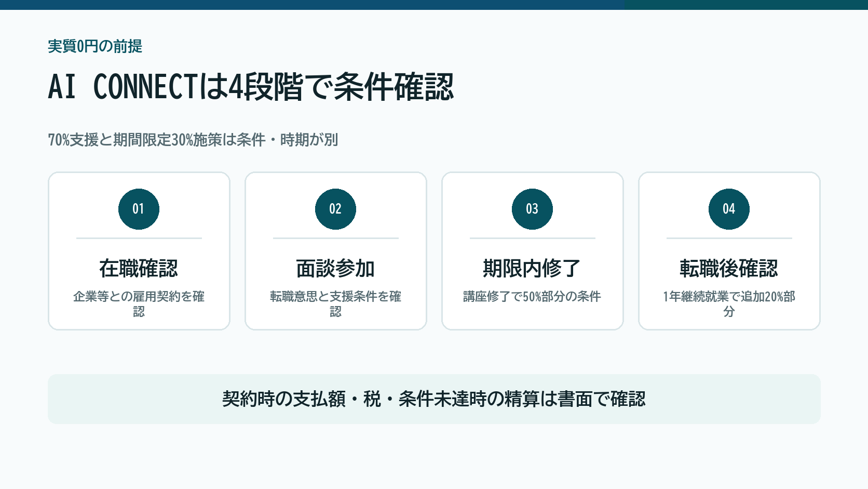Image resolution: width=868 pixels, height=489 pixels.
Task: Click the 02 step number circle
Action: 335,209
